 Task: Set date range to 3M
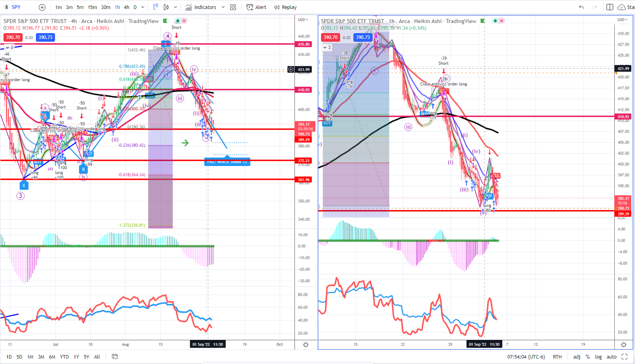pos(41,357)
